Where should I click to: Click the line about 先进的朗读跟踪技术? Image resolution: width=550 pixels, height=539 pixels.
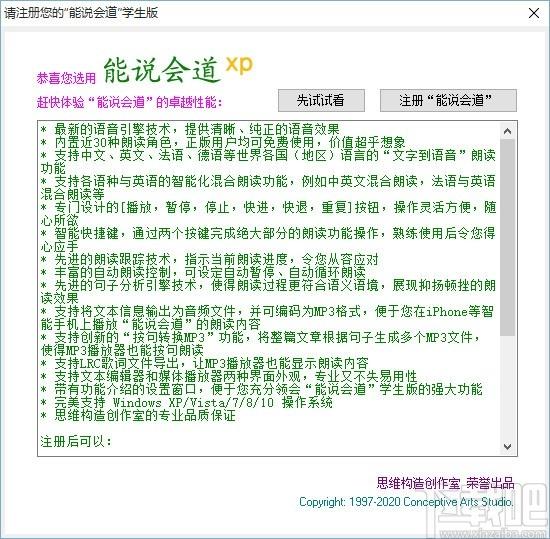210,260
